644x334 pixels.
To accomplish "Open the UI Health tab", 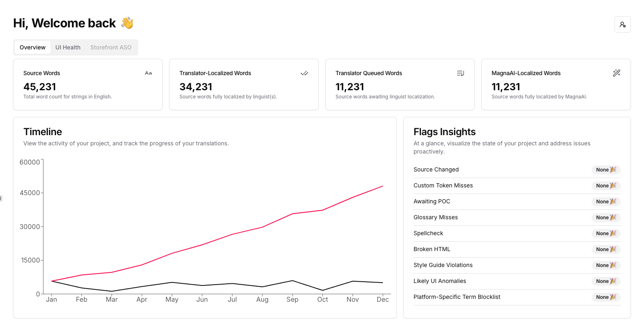I will (68, 47).
